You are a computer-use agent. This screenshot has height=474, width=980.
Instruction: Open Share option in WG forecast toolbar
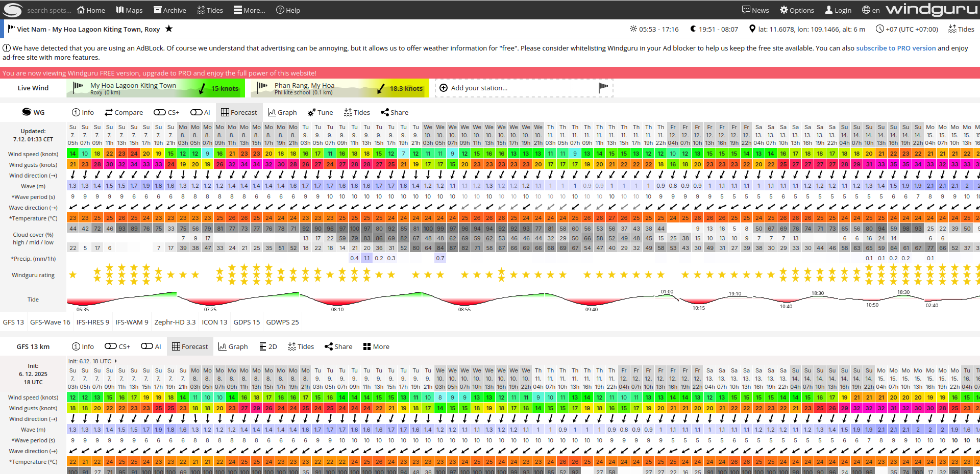click(394, 112)
